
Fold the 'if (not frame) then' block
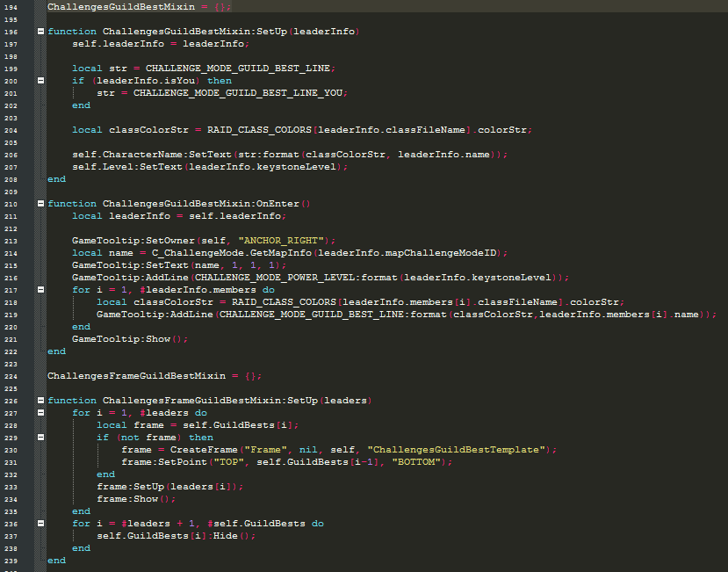(x=40, y=438)
